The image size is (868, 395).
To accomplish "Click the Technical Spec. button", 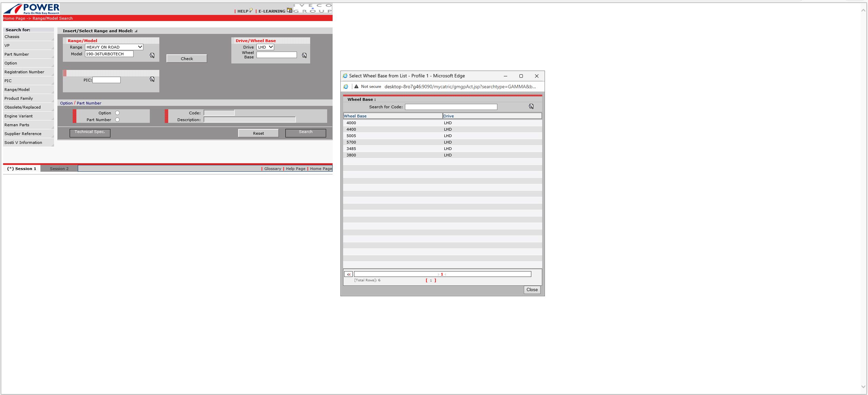I will coord(90,133).
